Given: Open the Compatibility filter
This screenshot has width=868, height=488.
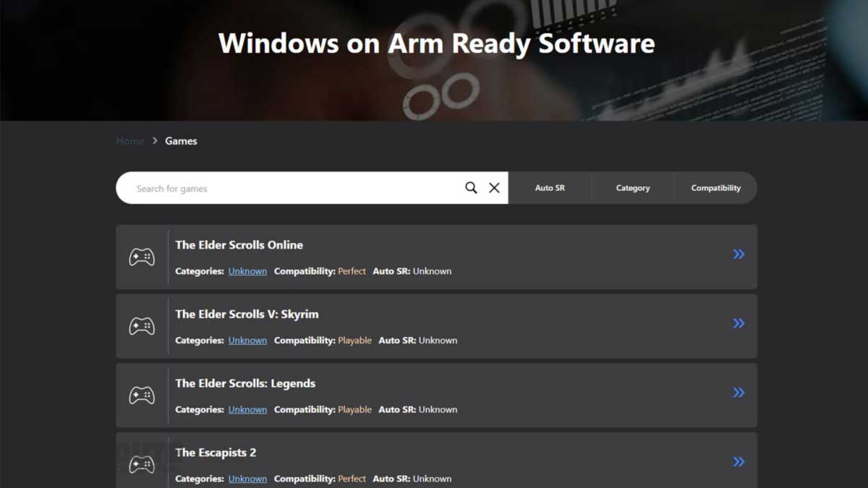Looking at the screenshot, I should [x=715, y=187].
